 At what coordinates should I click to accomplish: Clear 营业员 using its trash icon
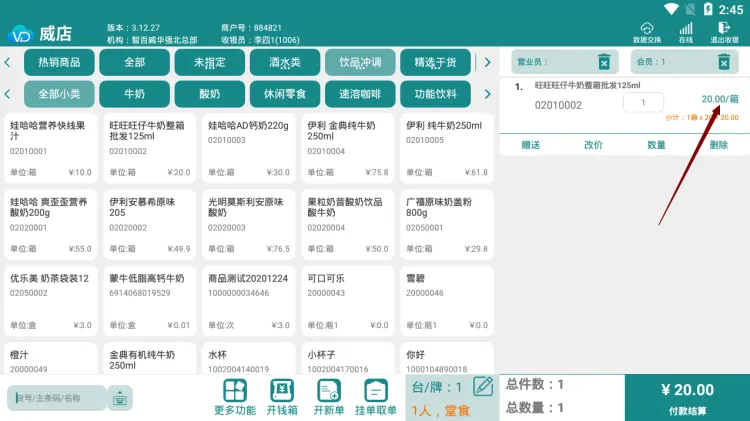603,62
